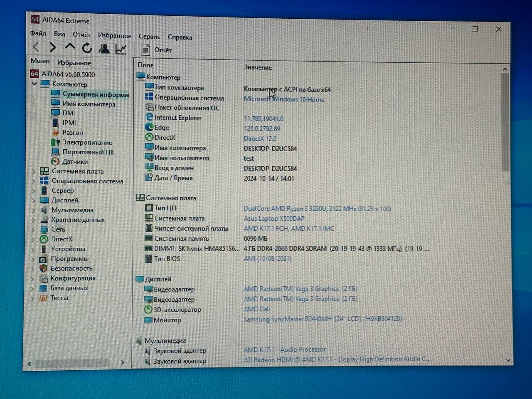Open Датчики sensors tree item
The height and width of the screenshot is (399, 532).
(x=75, y=162)
